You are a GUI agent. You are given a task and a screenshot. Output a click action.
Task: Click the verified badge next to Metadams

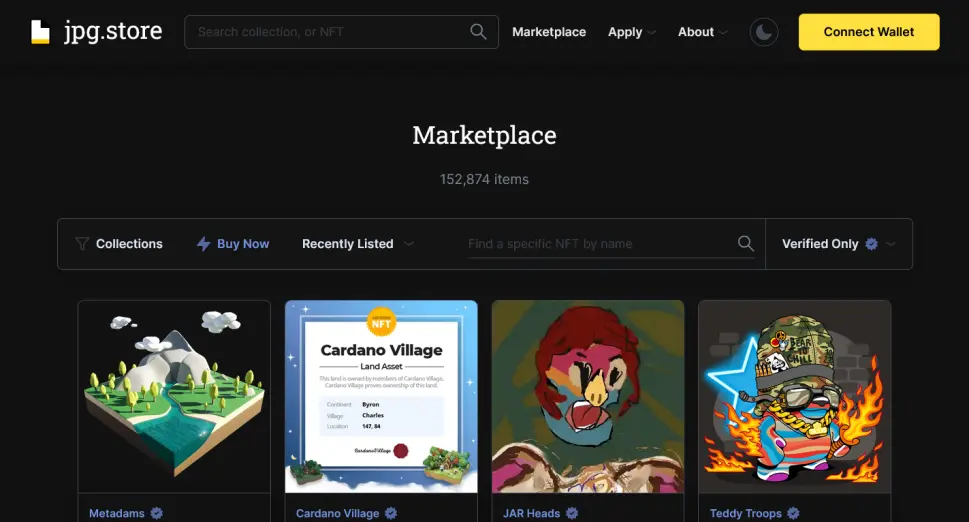(x=157, y=513)
